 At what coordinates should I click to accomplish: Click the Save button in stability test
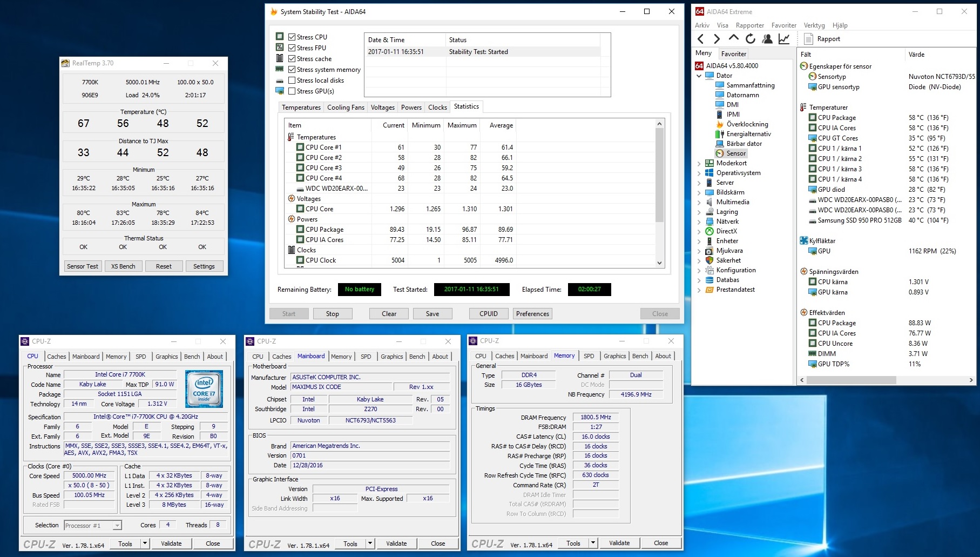point(432,314)
